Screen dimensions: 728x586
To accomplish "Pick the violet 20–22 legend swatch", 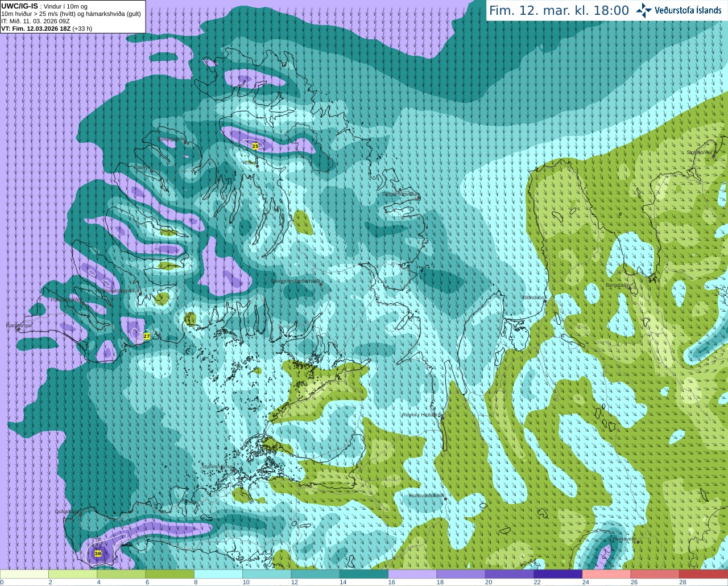I will 509,574.
